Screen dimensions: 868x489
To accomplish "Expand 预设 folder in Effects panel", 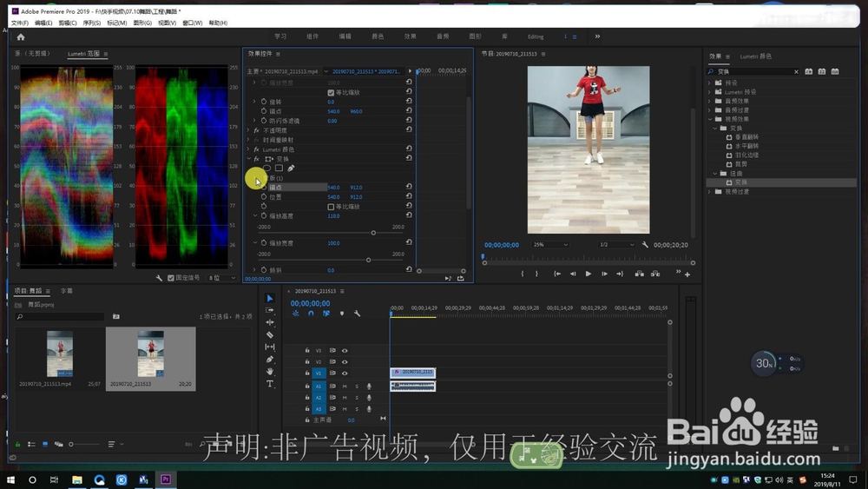I will tap(710, 83).
